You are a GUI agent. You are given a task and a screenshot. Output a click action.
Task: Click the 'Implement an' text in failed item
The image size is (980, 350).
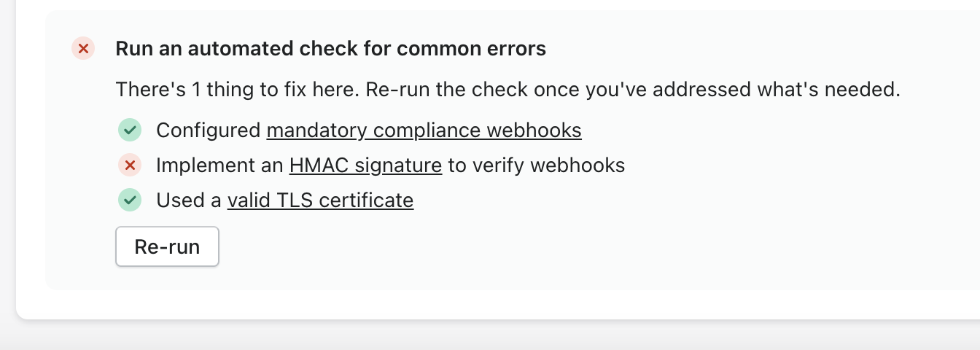point(219,166)
